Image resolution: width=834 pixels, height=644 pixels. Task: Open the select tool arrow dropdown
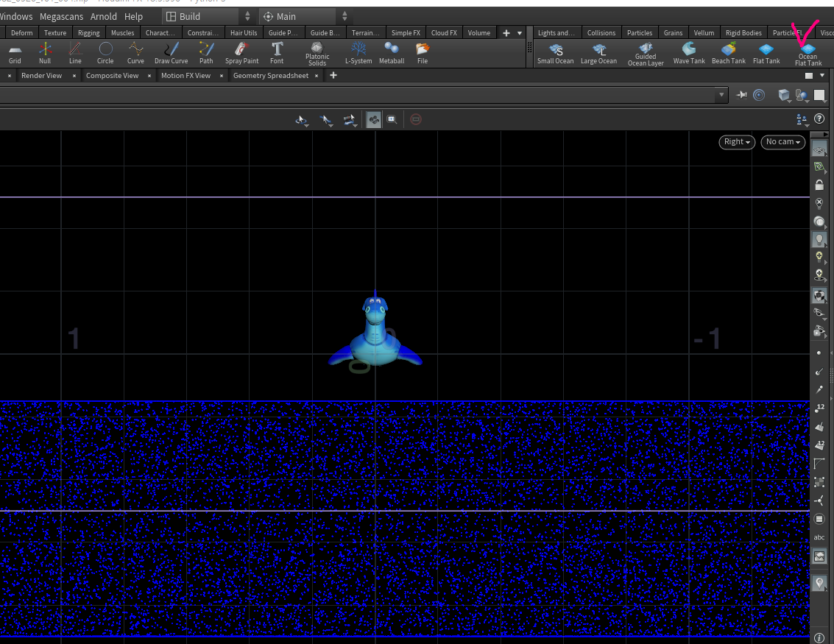pyautogui.click(x=326, y=120)
